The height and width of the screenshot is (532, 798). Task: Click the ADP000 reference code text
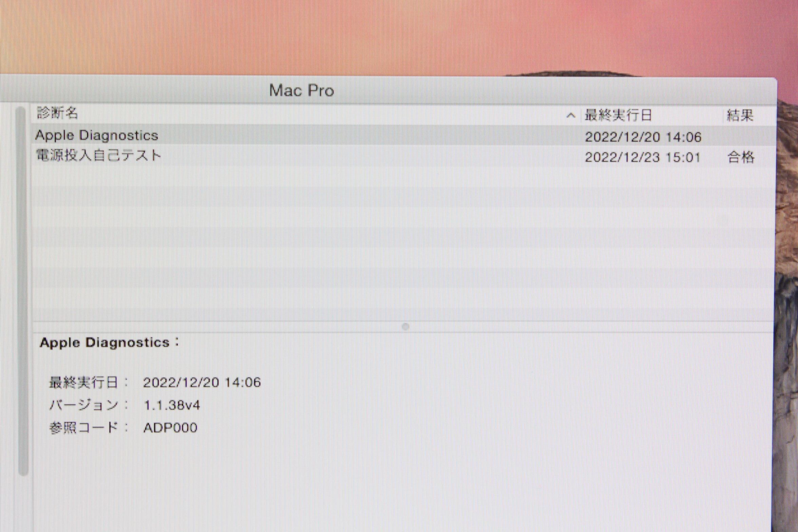coord(170,427)
